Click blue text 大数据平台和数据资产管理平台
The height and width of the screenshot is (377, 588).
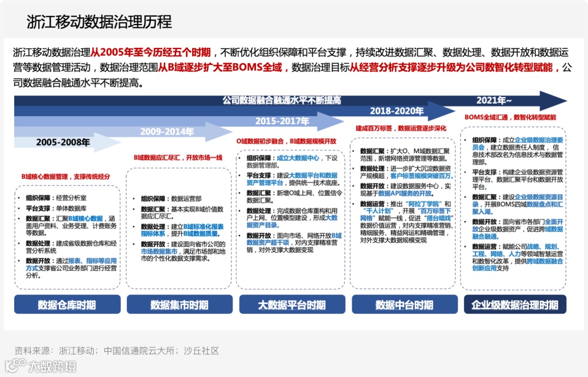[x=292, y=179]
